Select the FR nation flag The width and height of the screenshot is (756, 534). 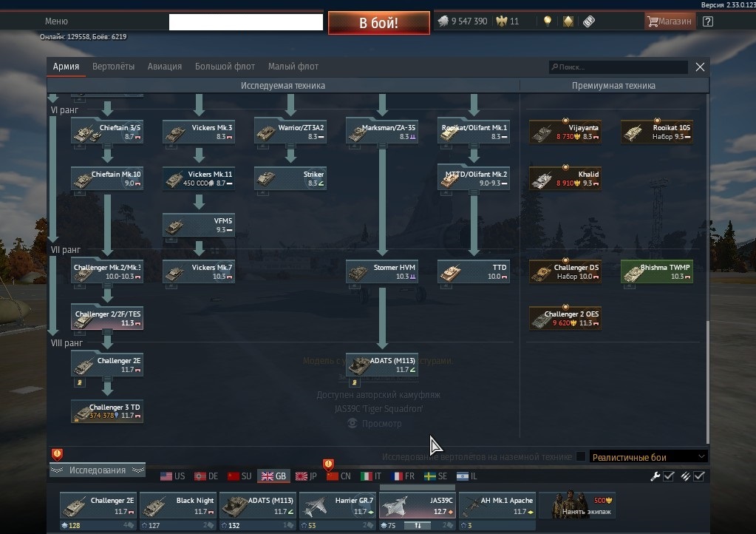pos(403,476)
